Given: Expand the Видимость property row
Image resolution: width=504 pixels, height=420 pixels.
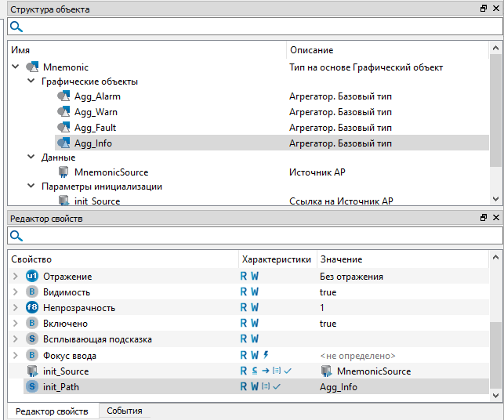Looking at the screenshot, I should (16, 292).
